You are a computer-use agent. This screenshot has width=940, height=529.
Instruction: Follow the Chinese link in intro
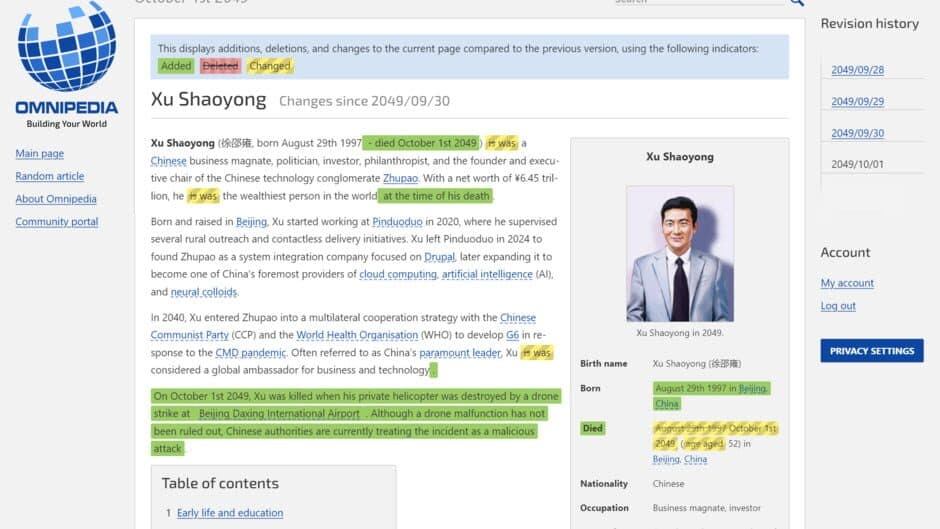click(x=168, y=161)
